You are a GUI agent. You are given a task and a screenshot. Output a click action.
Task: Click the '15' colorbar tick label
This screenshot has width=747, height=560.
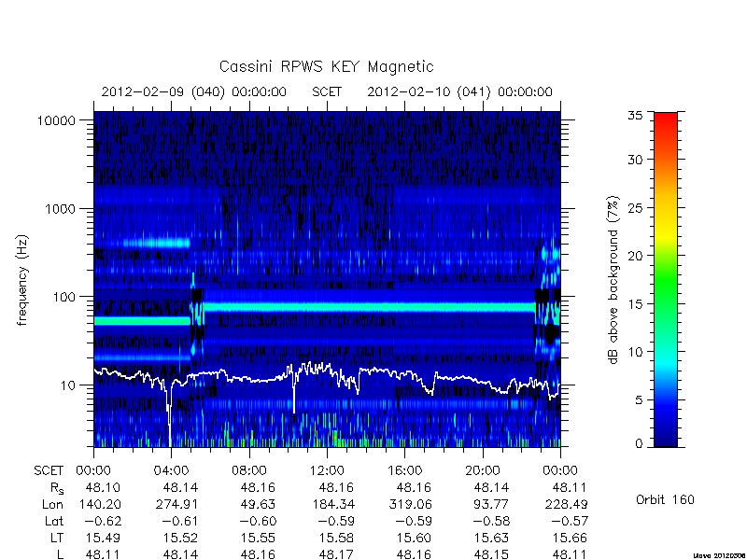(635, 304)
